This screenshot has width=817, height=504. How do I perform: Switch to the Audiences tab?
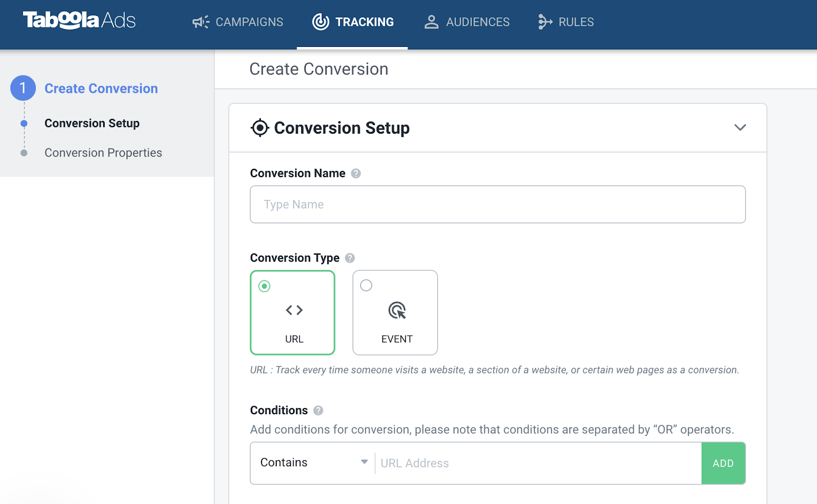click(x=477, y=22)
